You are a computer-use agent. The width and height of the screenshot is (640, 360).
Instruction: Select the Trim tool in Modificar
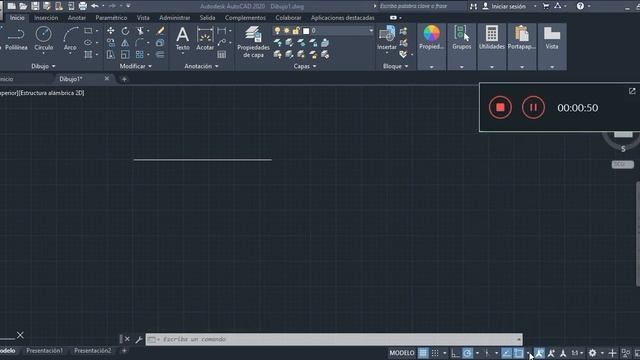tap(140, 31)
